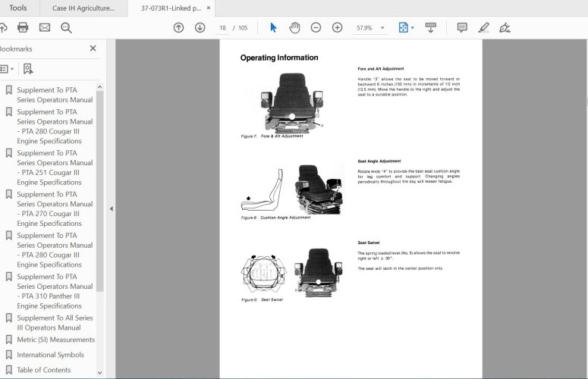This screenshot has height=379, width=588.
Task: Click the Fit page view icon
Action: 403,28
